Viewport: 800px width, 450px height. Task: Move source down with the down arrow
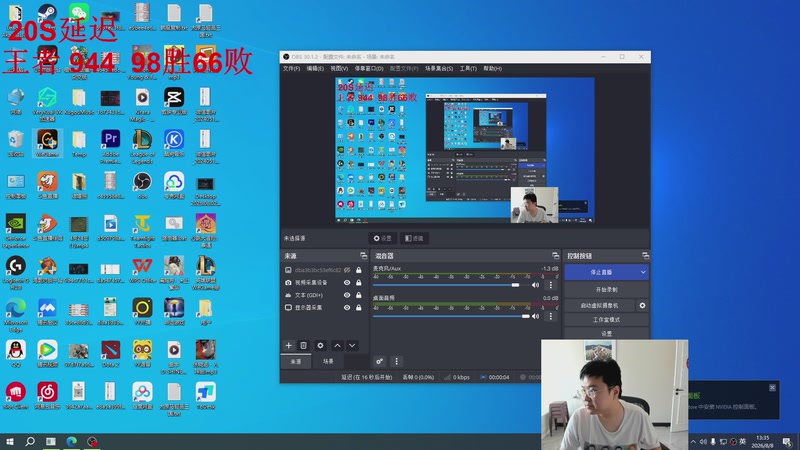(x=352, y=345)
